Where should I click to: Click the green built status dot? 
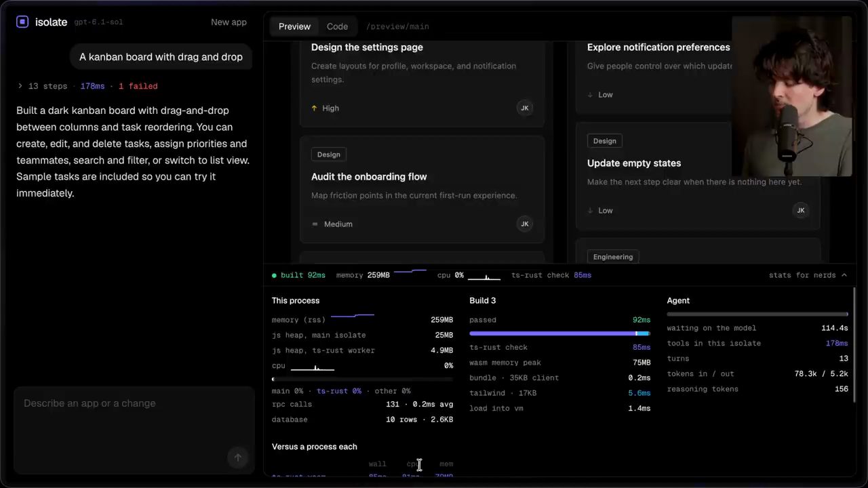tap(274, 275)
